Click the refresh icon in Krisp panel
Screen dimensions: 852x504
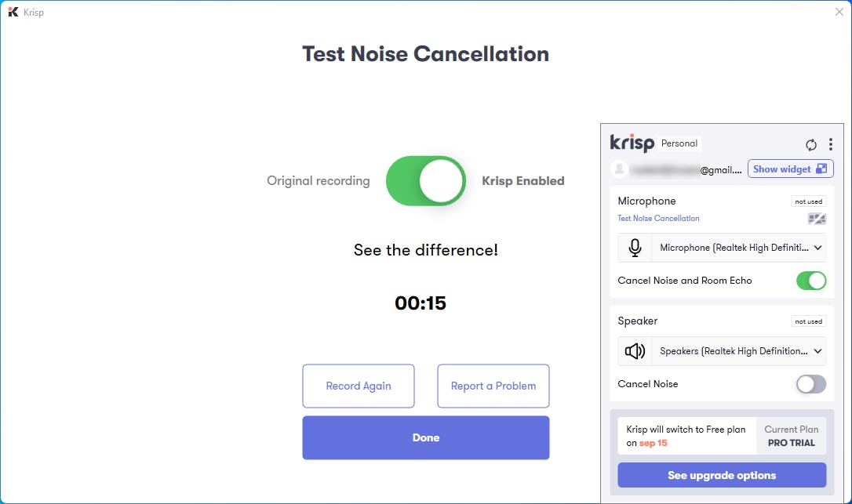811,144
